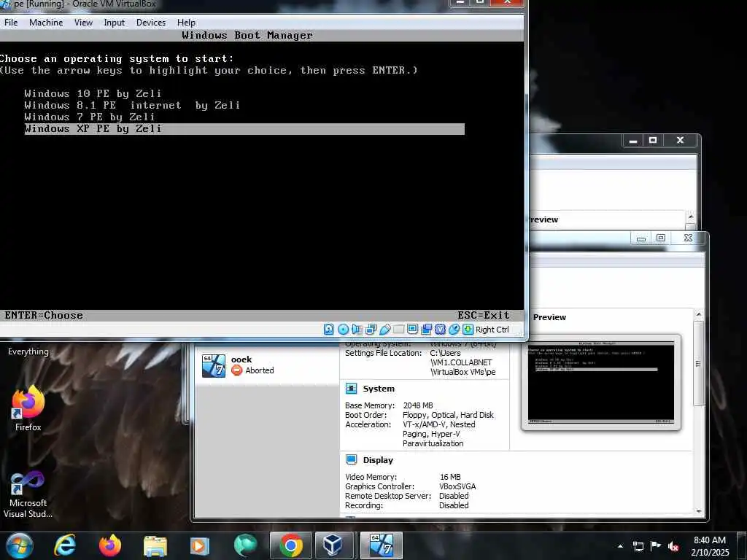The height and width of the screenshot is (560, 747).
Task: Click the audio status bar icon
Action: 357,330
